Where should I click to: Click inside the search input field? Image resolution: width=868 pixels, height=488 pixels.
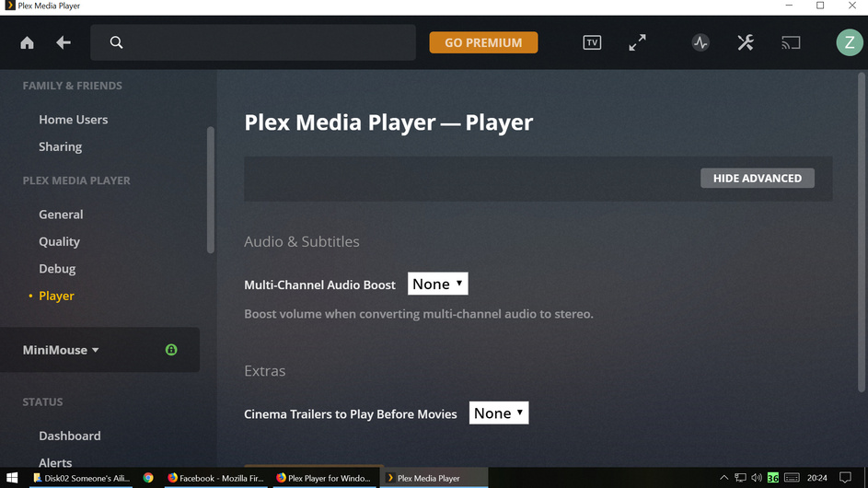tap(253, 42)
